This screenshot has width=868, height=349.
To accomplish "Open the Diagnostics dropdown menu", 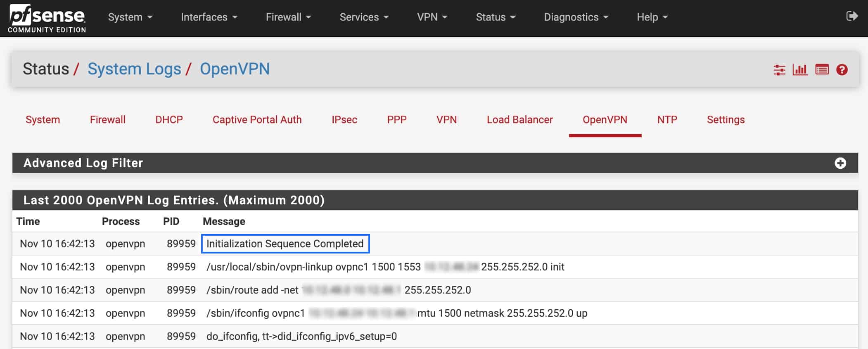I will point(576,17).
